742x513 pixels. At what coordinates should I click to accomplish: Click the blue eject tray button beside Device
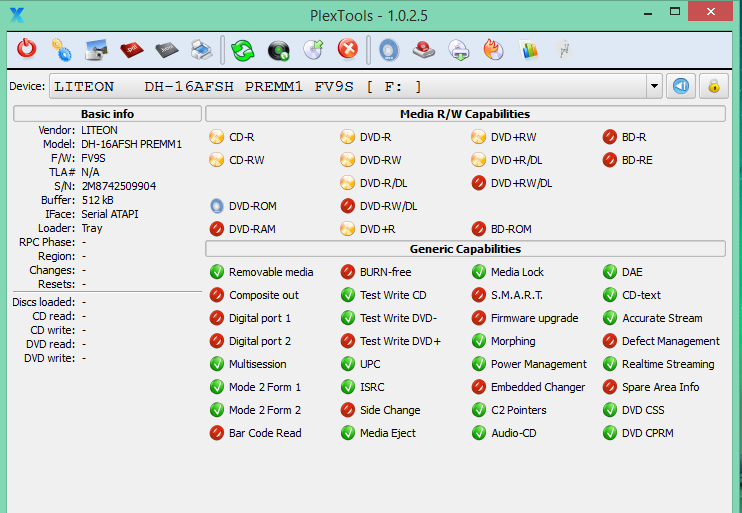(x=681, y=86)
